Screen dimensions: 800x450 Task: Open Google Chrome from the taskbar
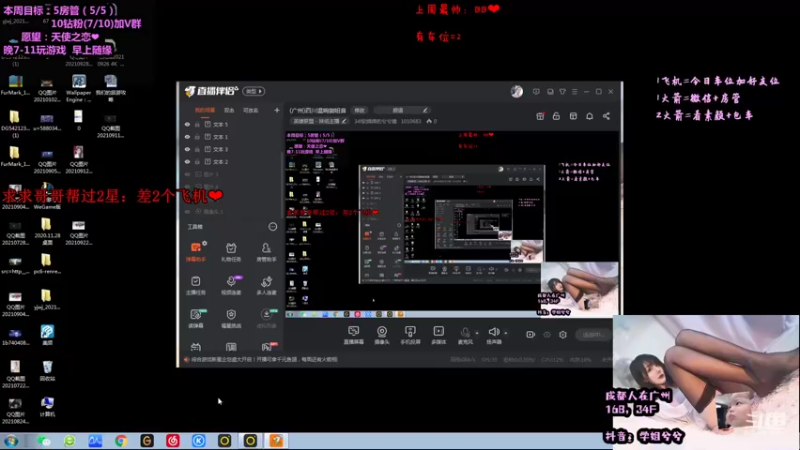click(121, 441)
